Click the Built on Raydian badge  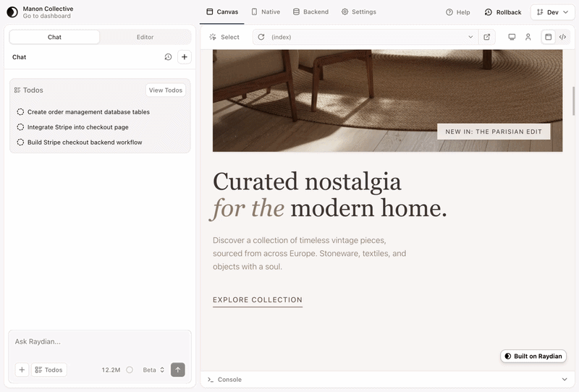(533, 356)
